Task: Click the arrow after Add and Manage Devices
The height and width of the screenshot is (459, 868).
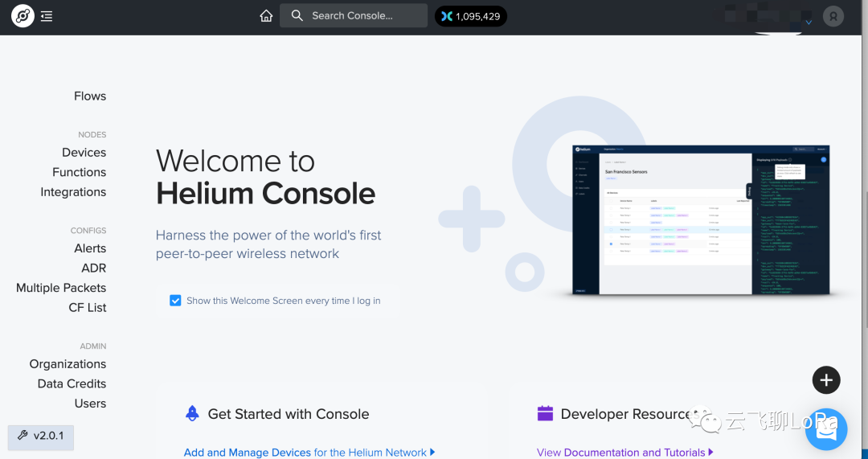Action: [432, 453]
